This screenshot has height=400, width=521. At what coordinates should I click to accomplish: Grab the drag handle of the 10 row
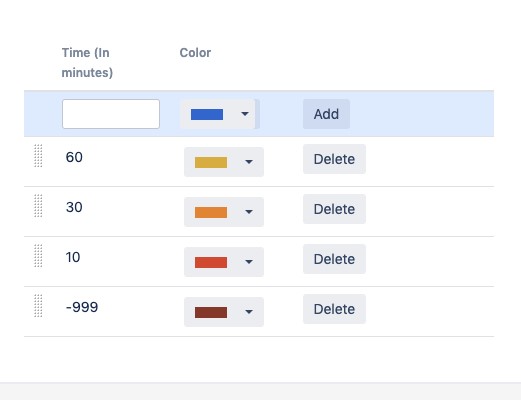38,256
